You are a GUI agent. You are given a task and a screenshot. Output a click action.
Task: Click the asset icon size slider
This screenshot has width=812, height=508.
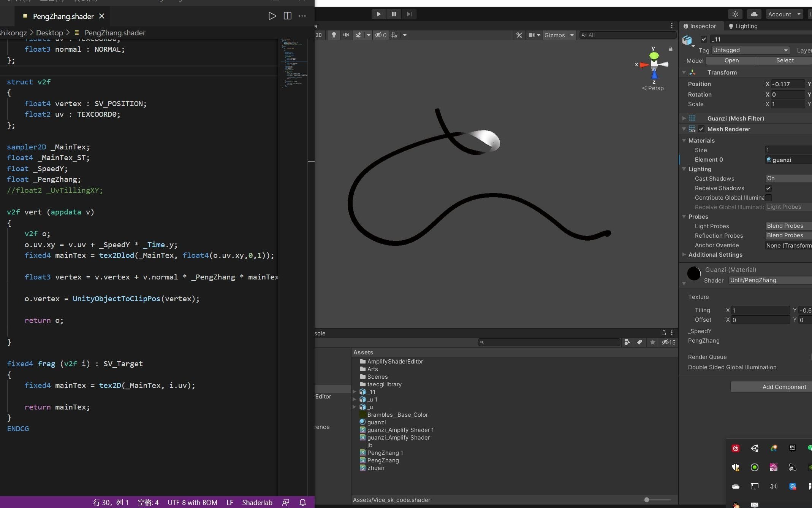click(x=647, y=500)
